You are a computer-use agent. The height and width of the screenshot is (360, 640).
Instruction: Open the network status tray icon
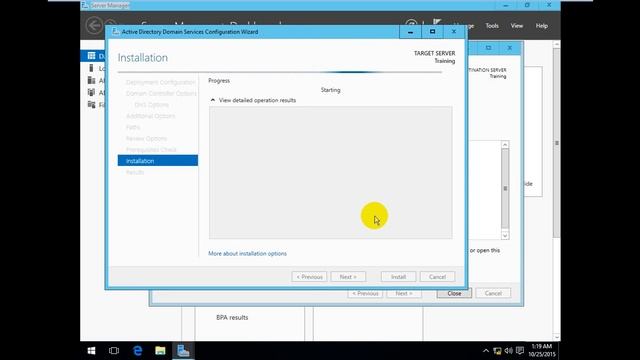pos(497,351)
